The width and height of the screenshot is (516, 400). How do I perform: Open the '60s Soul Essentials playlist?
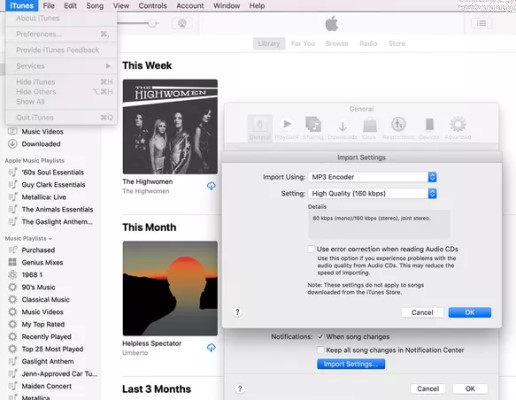53,172
